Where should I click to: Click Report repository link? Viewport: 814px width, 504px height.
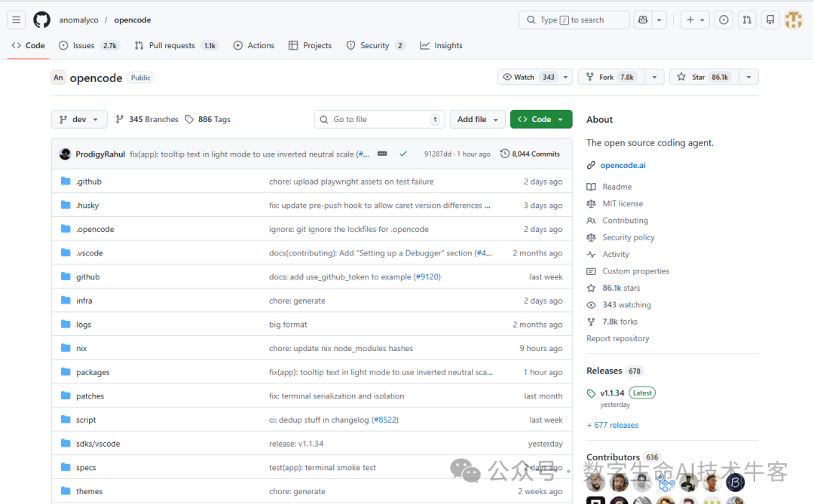[618, 338]
